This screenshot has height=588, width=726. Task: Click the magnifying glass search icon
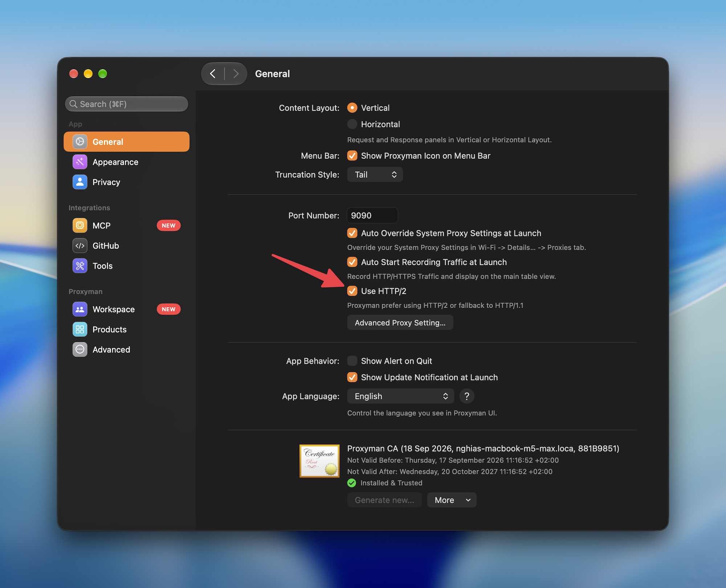(73, 104)
